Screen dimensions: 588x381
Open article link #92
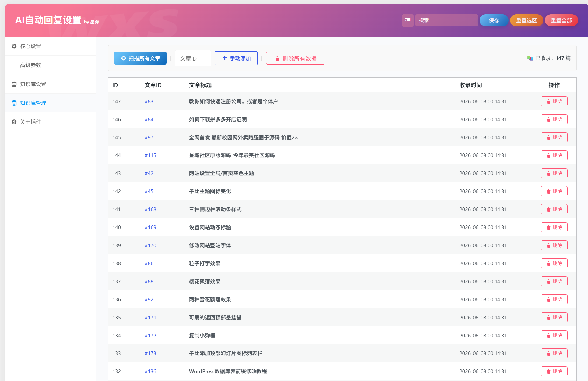tap(149, 299)
